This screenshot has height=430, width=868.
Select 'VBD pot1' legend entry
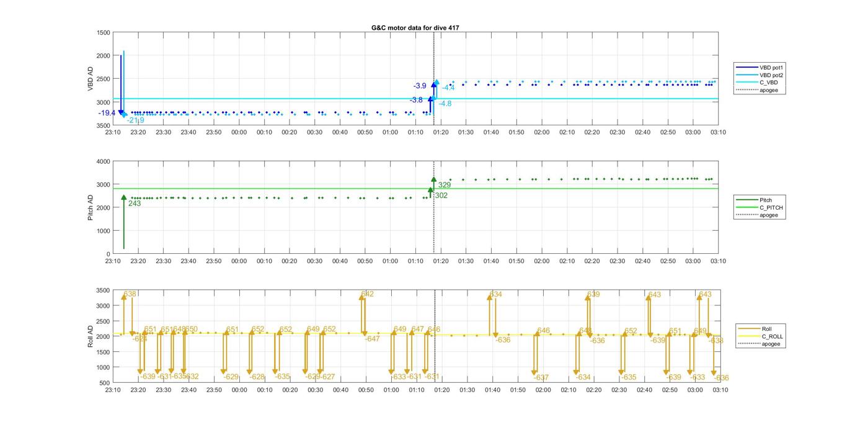(x=773, y=67)
